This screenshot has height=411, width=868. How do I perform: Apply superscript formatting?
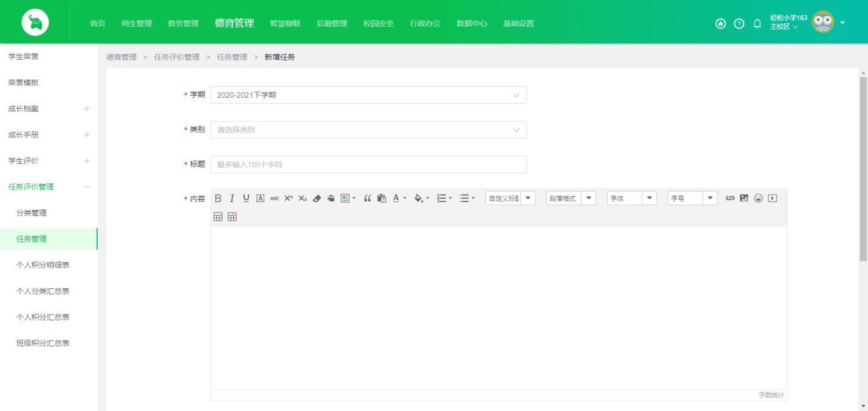coord(288,198)
